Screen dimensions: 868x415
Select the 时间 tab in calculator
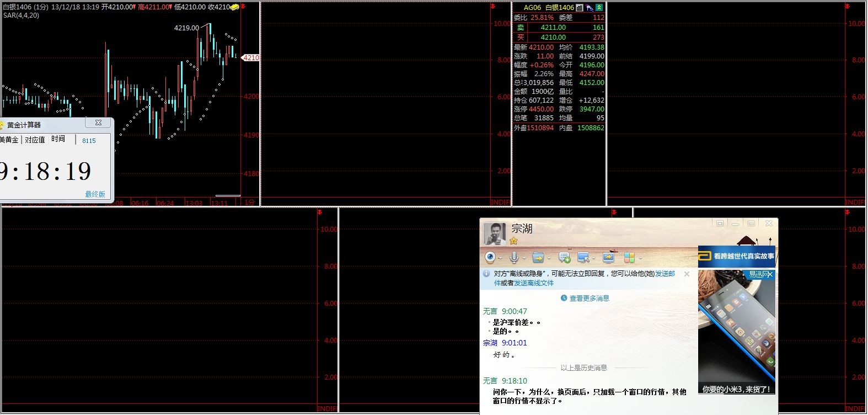coord(58,139)
